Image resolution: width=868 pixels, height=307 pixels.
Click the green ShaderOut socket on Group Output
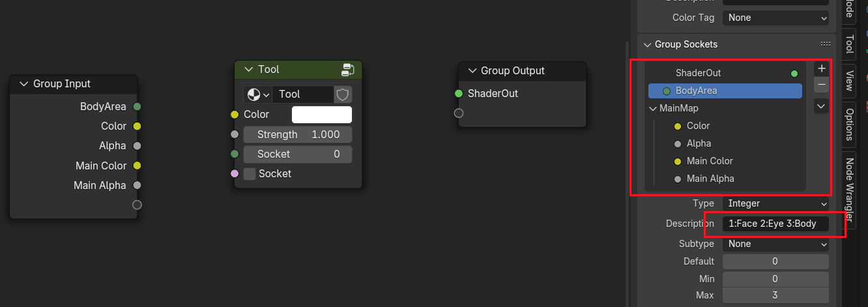(x=459, y=94)
